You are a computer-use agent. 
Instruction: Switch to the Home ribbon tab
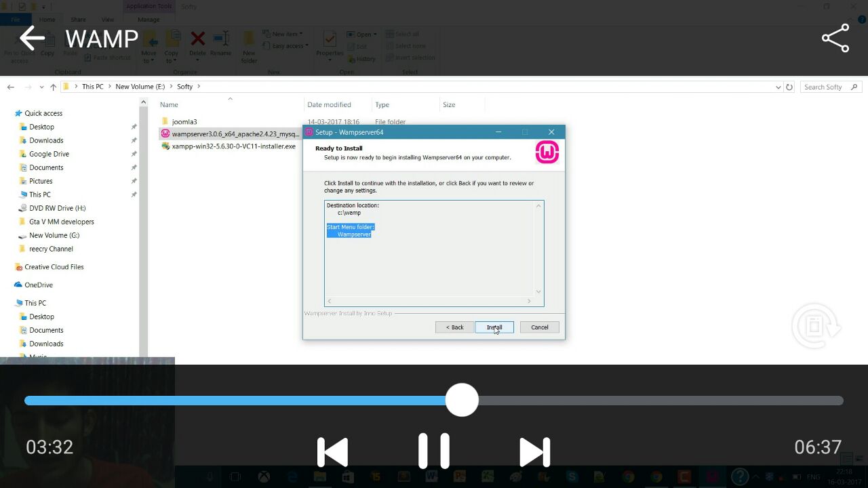coord(47,20)
